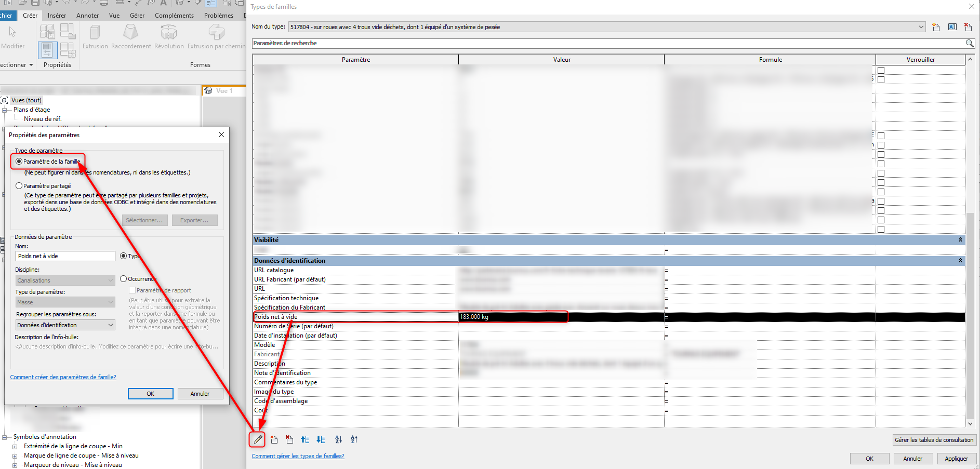The height and width of the screenshot is (469, 980).
Task: Open the 'Nom du type' dropdown
Action: pos(921,27)
